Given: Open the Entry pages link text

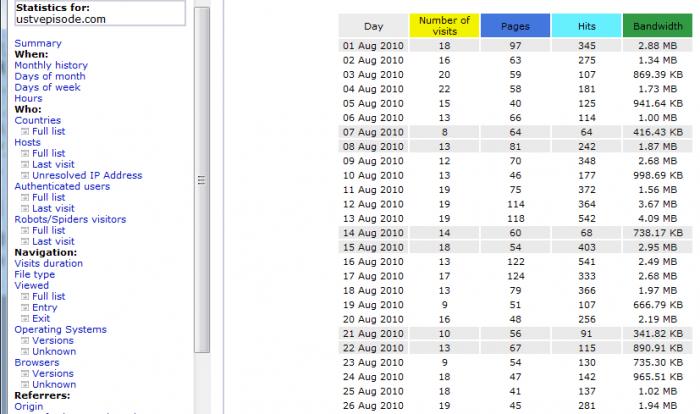Looking at the screenshot, I should click(x=45, y=308).
